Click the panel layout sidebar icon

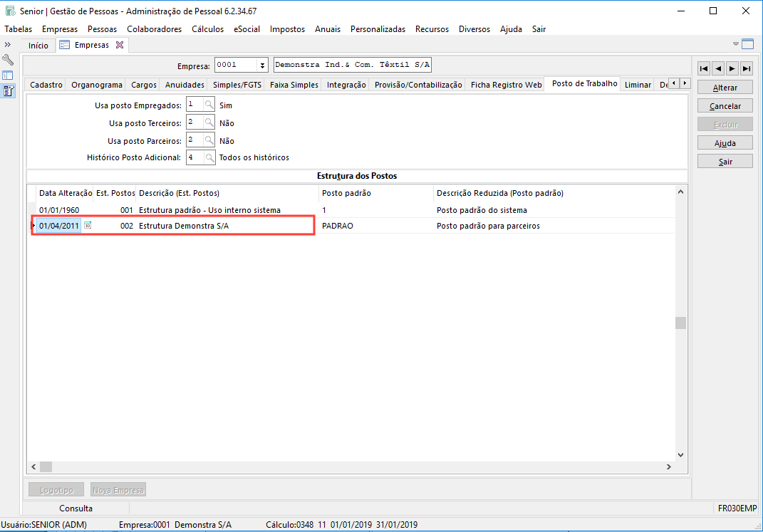pyautogui.click(x=8, y=75)
